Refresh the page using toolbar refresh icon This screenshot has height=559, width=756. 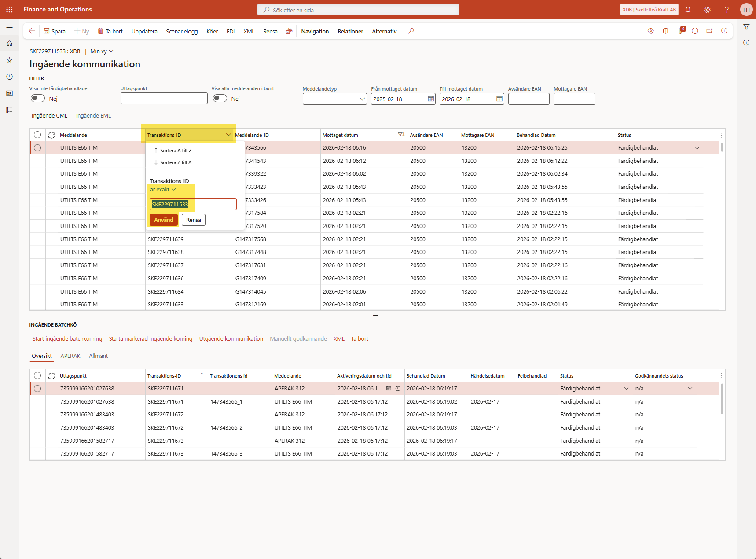[x=695, y=31]
